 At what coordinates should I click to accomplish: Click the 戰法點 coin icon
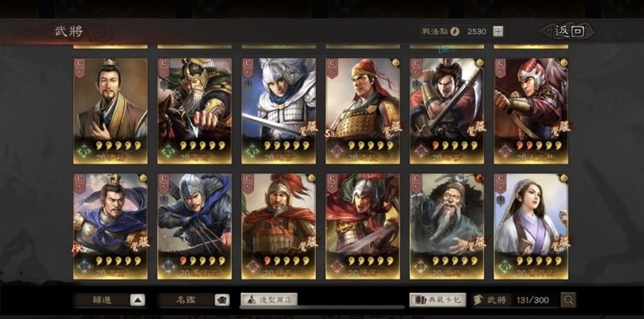pyautogui.click(x=455, y=32)
